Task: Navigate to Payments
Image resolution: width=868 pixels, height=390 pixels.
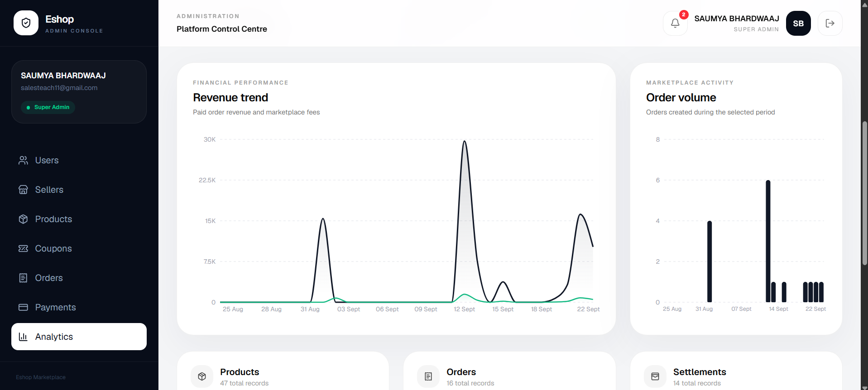Action: point(79,307)
